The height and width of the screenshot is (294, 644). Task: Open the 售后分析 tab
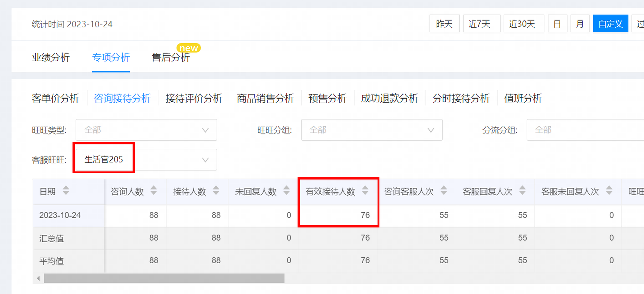tap(171, 57)
